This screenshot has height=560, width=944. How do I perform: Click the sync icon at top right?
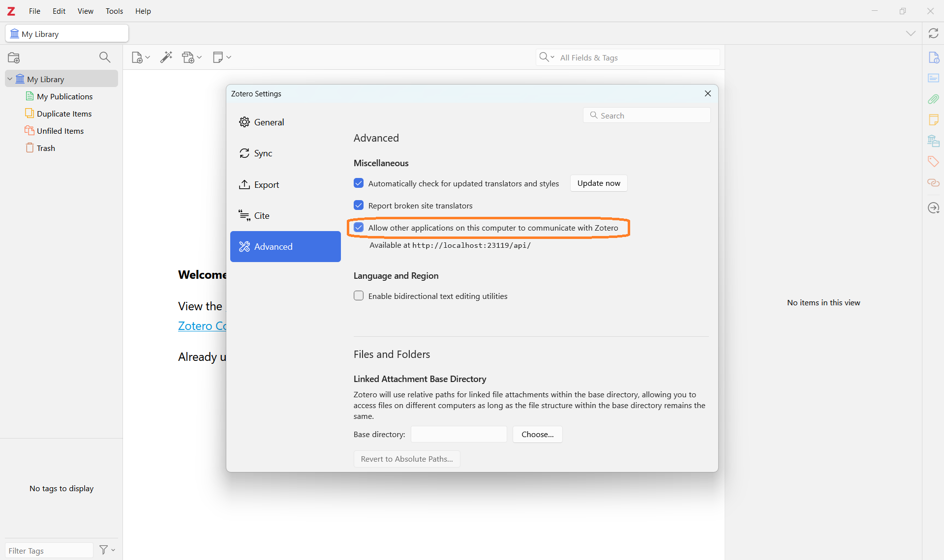[933, 33]
